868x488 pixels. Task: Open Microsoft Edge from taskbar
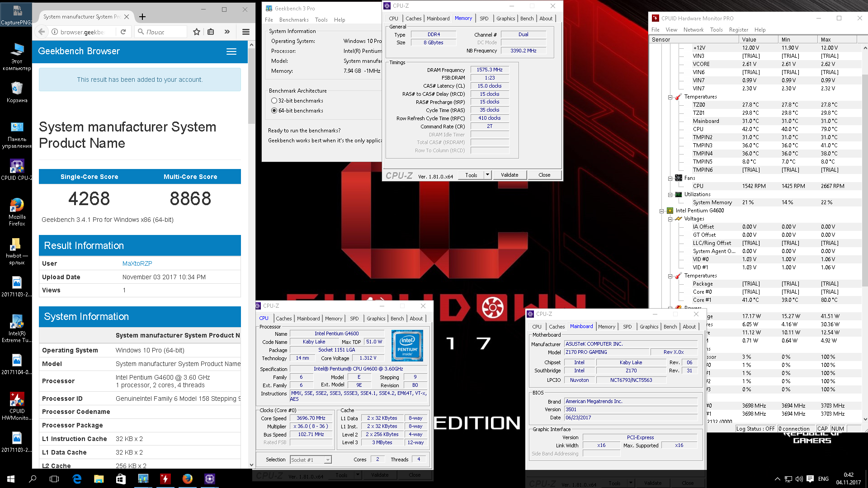(x=77, y=479)
